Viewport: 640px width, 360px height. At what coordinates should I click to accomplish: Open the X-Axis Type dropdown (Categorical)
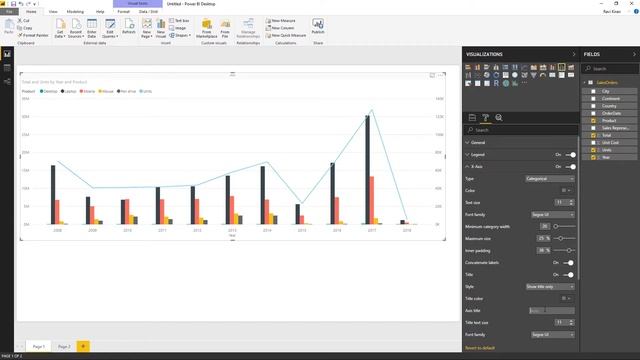(x=550, y=179)
